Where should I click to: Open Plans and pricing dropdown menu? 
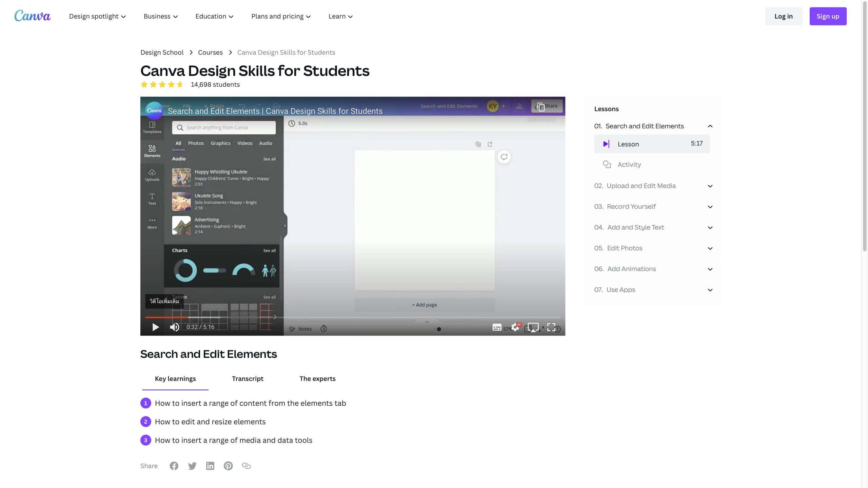pyautogui.click(x=281, y=16)
